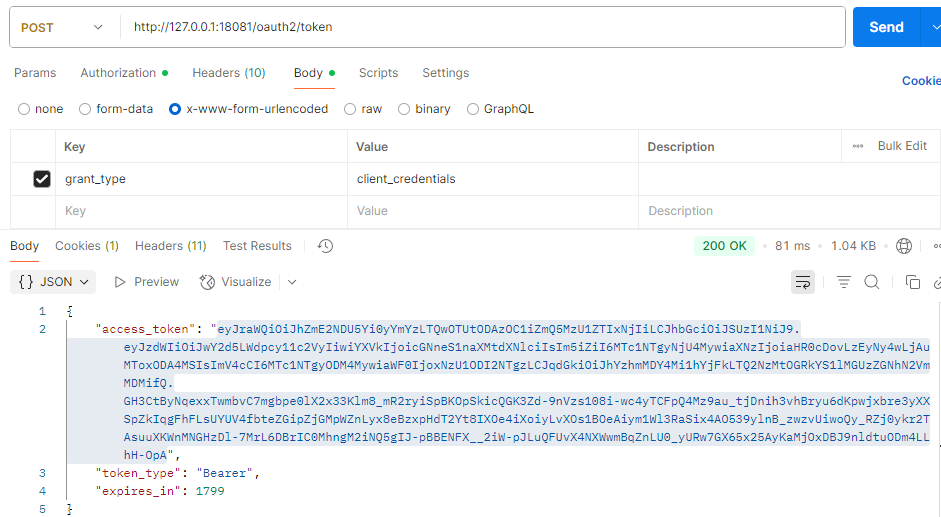Click the empty Value placeholder cell
Image resolution: width=941 pixels, height=517 pixels.
[493, 211]
